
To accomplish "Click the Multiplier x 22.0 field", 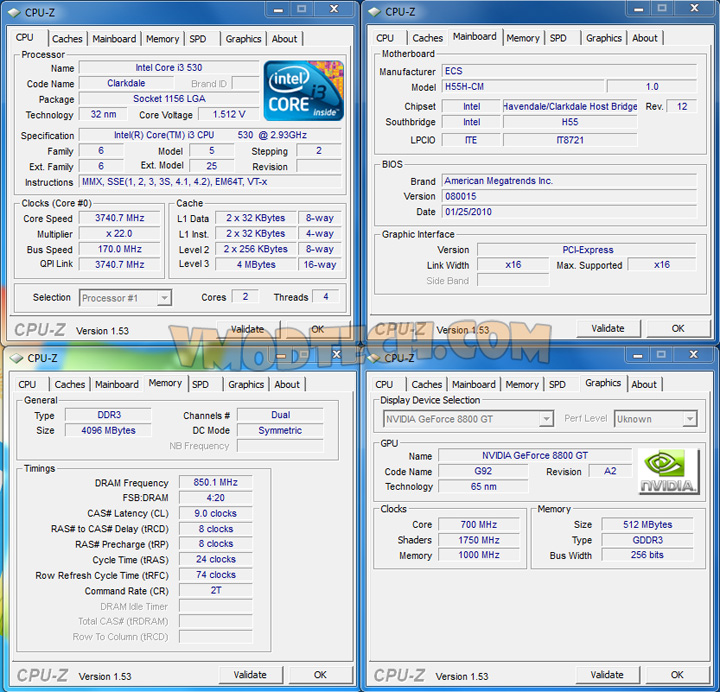I will pos(119,234).
